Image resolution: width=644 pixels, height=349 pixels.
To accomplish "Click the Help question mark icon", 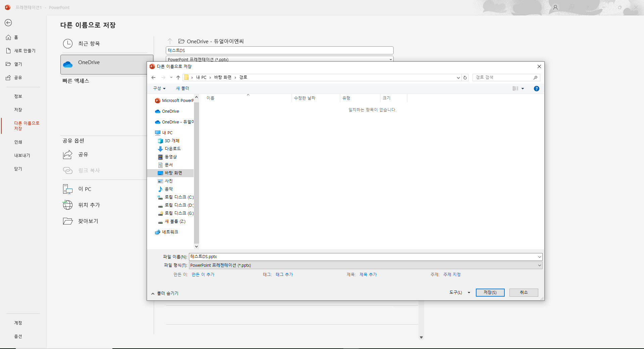I will (536, 89).
